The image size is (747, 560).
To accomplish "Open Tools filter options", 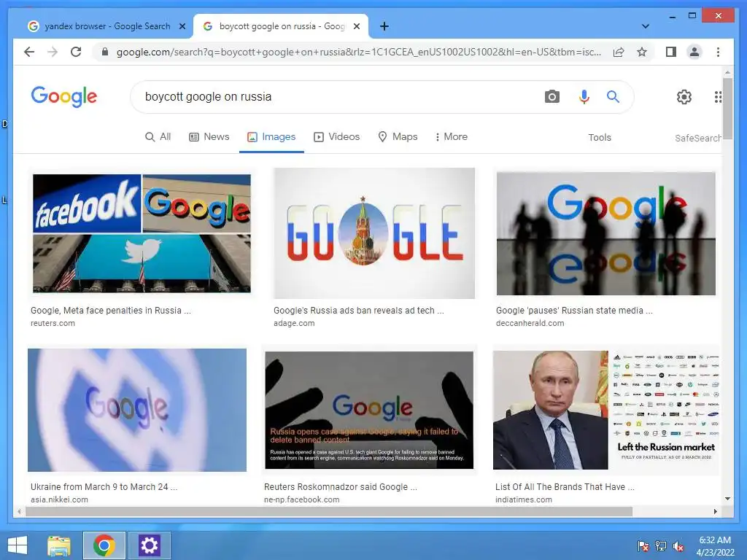I will pos(600,137).
